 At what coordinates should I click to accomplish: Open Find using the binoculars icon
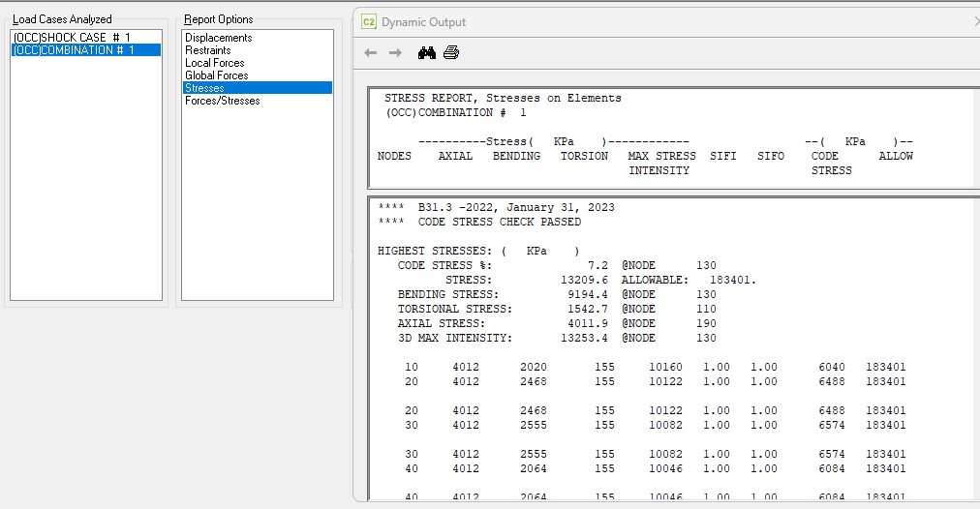[426, 53]
